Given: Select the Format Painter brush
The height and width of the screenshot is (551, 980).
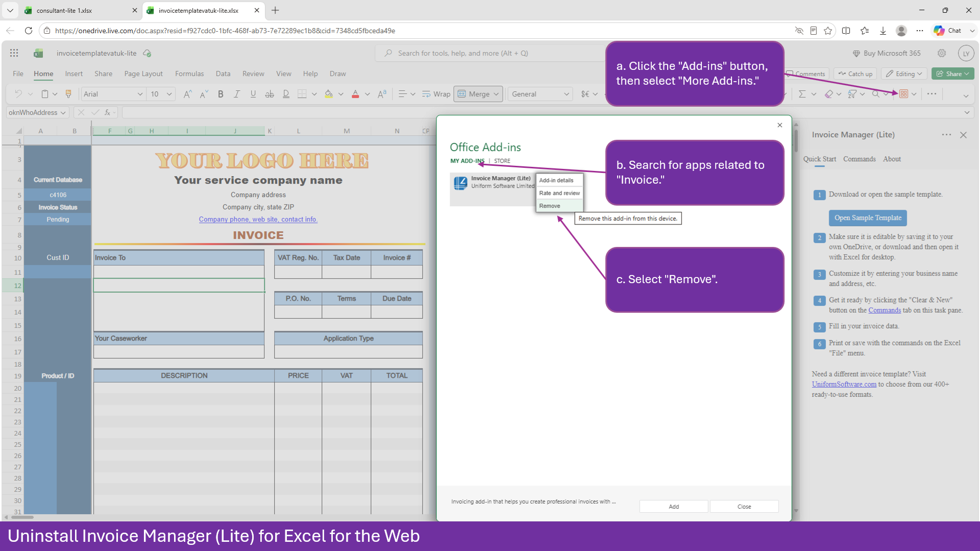Looking at the screenshot, I should (68, 94).
